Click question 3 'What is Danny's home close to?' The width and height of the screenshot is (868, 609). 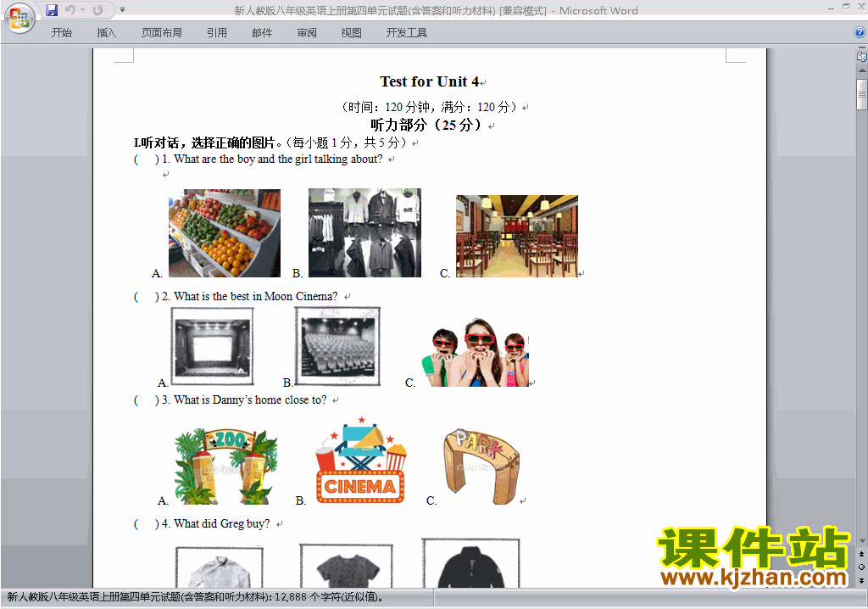(x=250, y=400)
